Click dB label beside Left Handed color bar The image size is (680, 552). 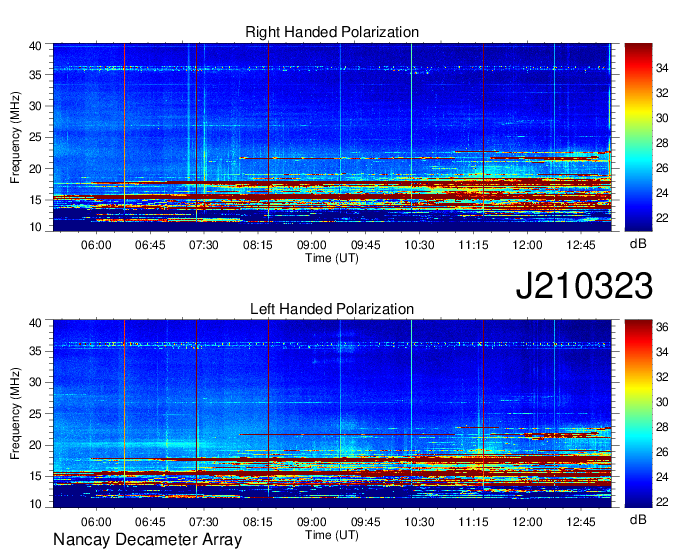pyautogui.click(x=638, y=519)
